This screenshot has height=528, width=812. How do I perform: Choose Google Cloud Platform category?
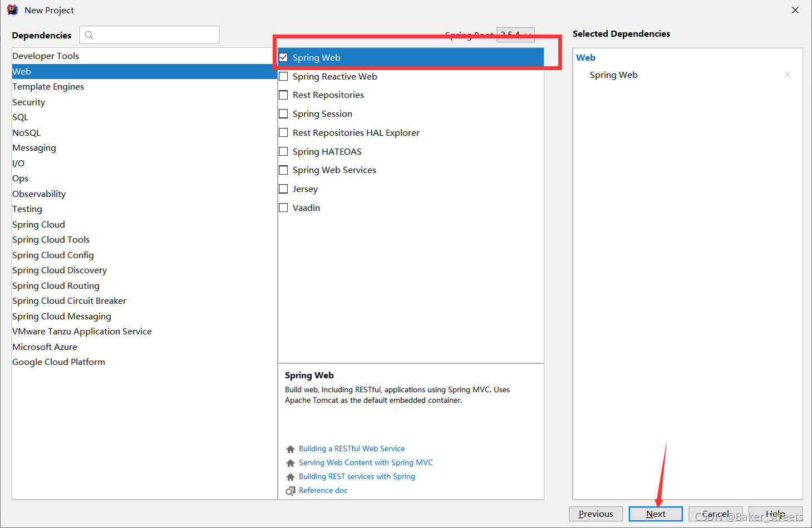point(145,362)
